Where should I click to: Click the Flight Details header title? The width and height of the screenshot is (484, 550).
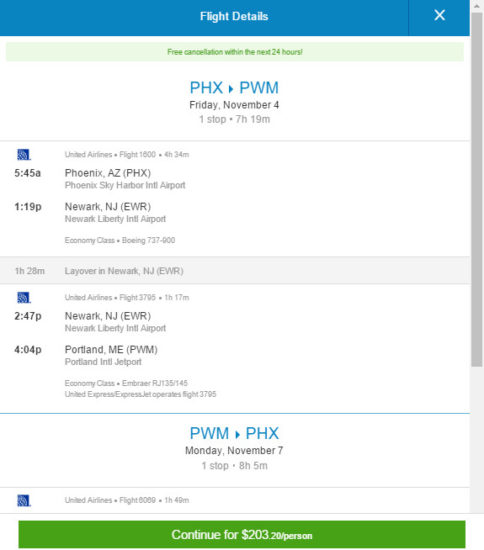click(x=234, y=16)
